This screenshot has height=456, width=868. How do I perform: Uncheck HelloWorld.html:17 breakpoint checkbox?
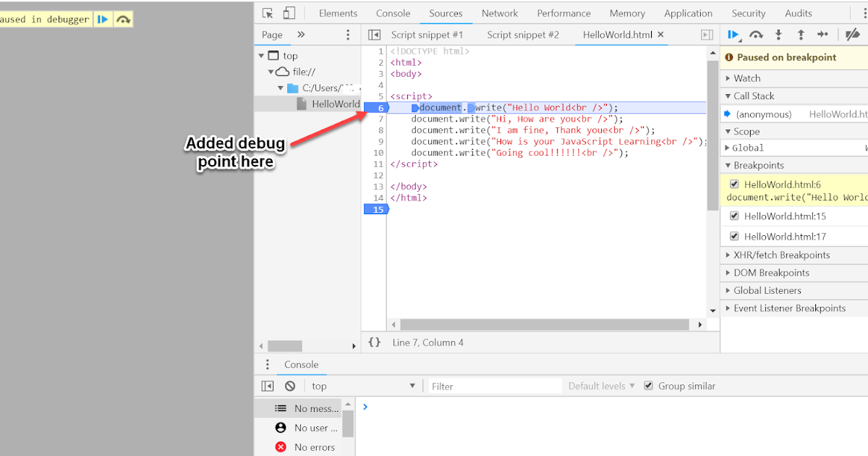click(734, 236)
